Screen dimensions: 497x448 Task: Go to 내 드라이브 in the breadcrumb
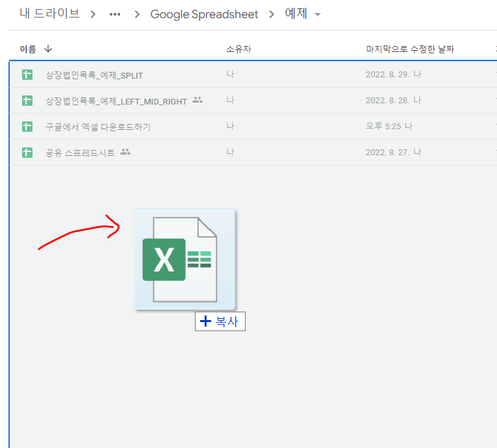(49, 14)
